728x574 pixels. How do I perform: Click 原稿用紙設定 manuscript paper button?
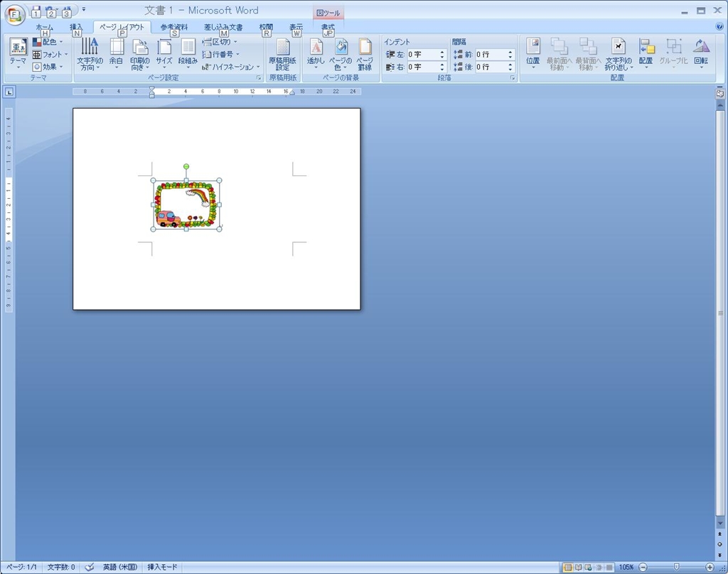[x=282, y=54]
